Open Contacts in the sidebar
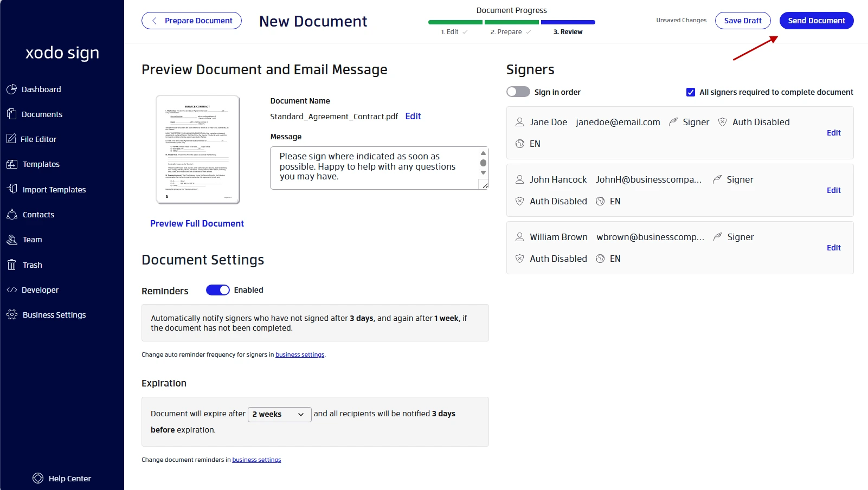Screen dimensions: 868x490 point(38,214)
